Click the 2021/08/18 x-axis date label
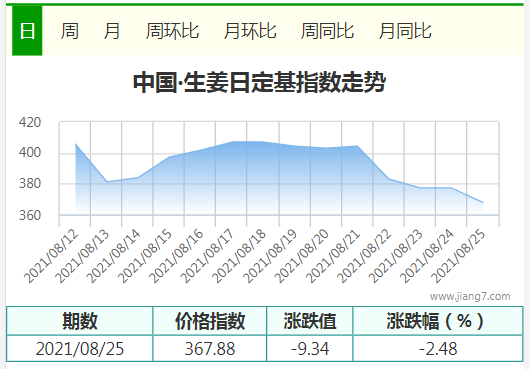 (239, 256)
